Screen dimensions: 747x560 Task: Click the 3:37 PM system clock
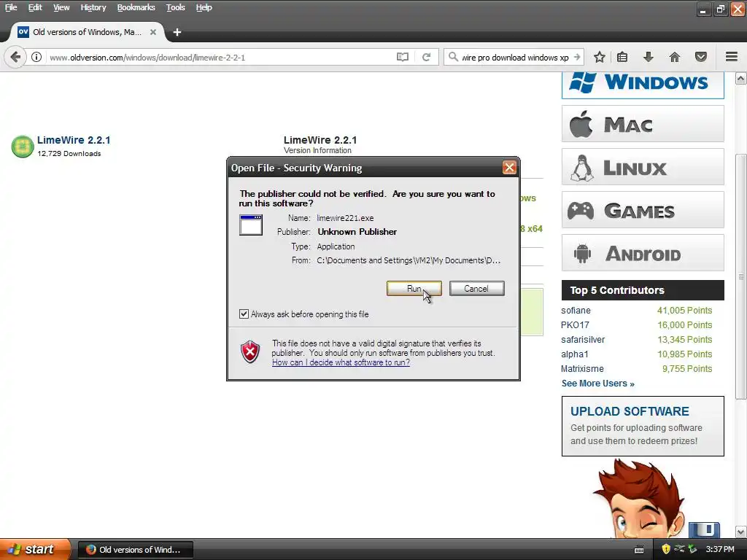pos(720,550)
